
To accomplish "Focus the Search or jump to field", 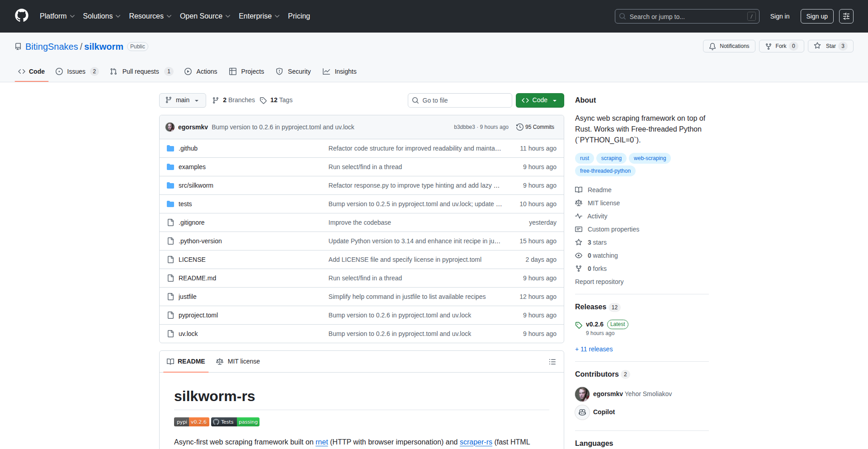I will [687, 16].
